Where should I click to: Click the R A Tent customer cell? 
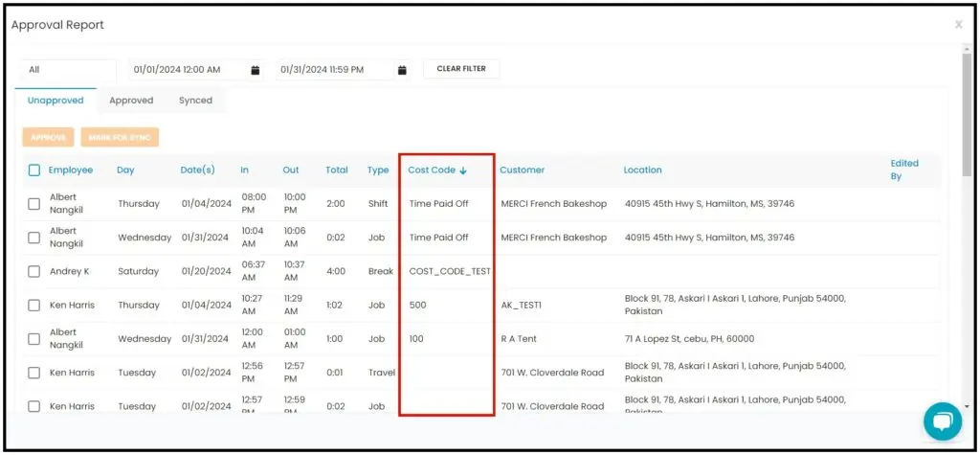tap(519, 339)
